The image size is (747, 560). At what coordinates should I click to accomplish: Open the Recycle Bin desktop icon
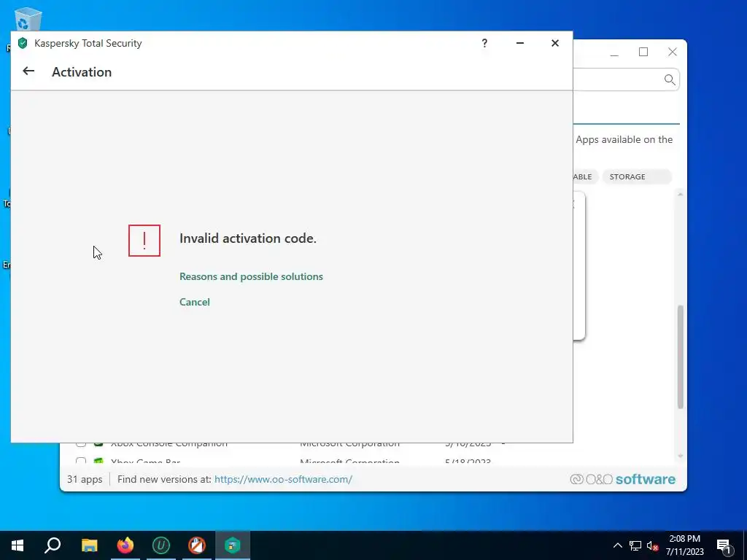click(28, 19)
